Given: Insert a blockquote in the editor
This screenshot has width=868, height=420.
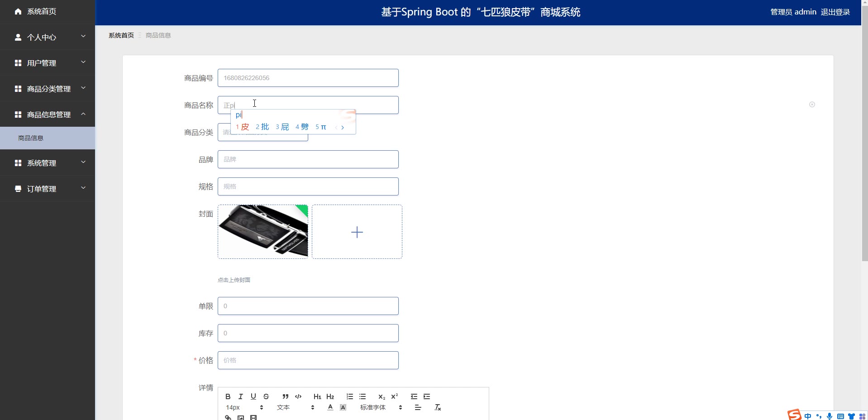Looking at the screenshot, I should 286,396.
